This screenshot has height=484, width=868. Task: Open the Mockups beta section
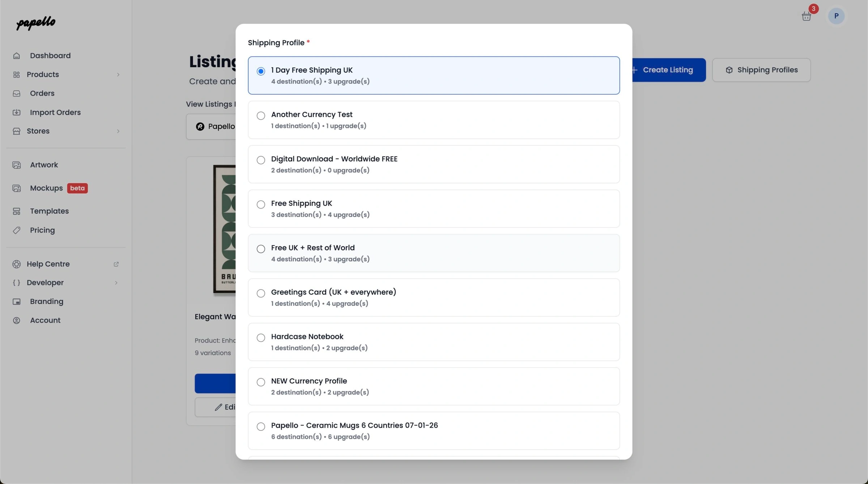pyautogui.click(x=46, y=188)
